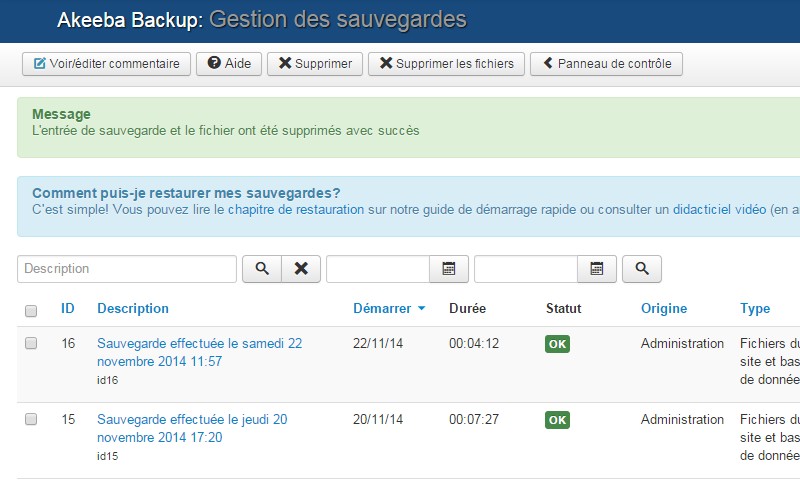Toggle the select-all checkbox in header
800x500 pixels.
tap(31, 311)
